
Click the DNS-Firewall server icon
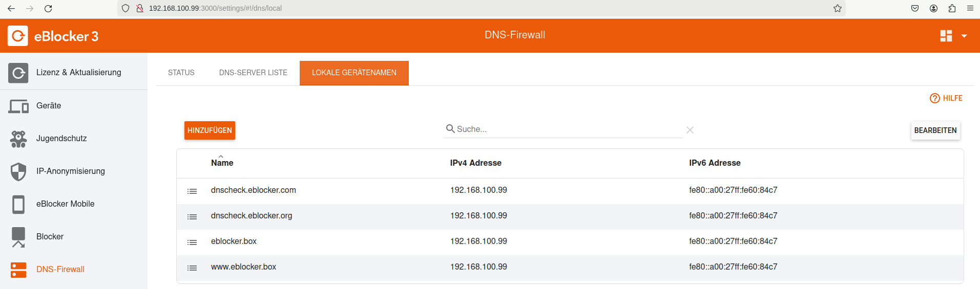tap(18, 270)
